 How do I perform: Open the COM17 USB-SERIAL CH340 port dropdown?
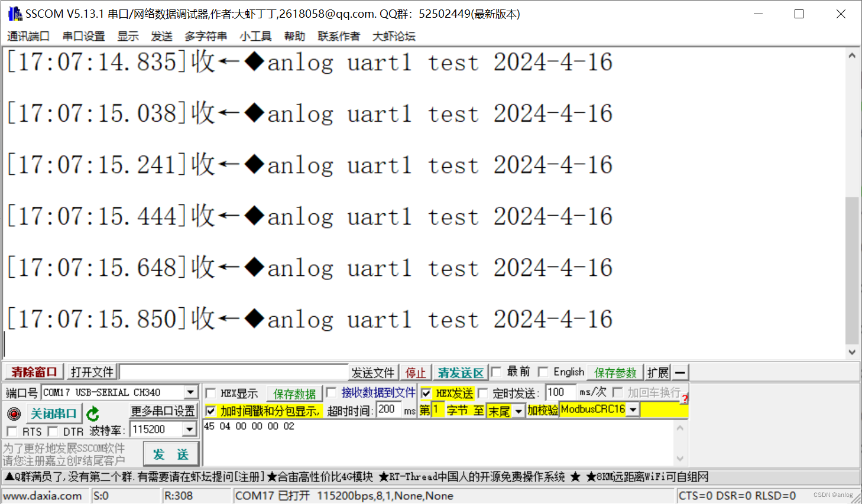click(190, 392)
